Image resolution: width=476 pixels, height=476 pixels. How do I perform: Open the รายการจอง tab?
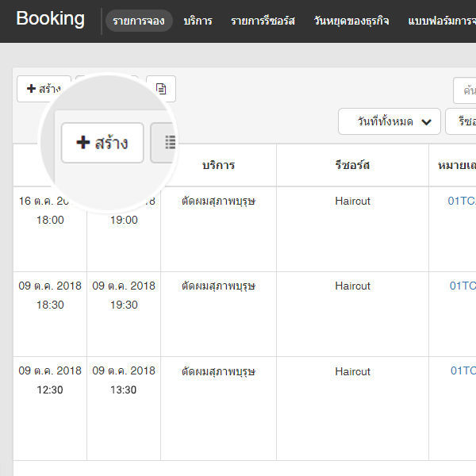coord(139,21)
